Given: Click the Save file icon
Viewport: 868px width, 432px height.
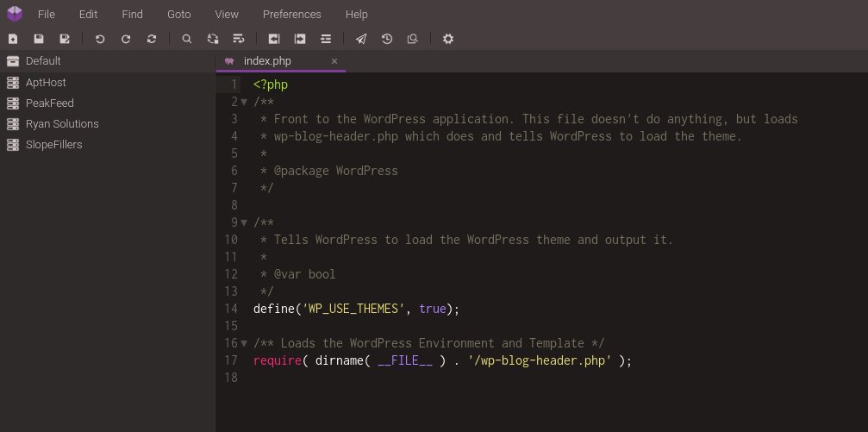Looking at the screenshot, I should (x=39, y=39).
